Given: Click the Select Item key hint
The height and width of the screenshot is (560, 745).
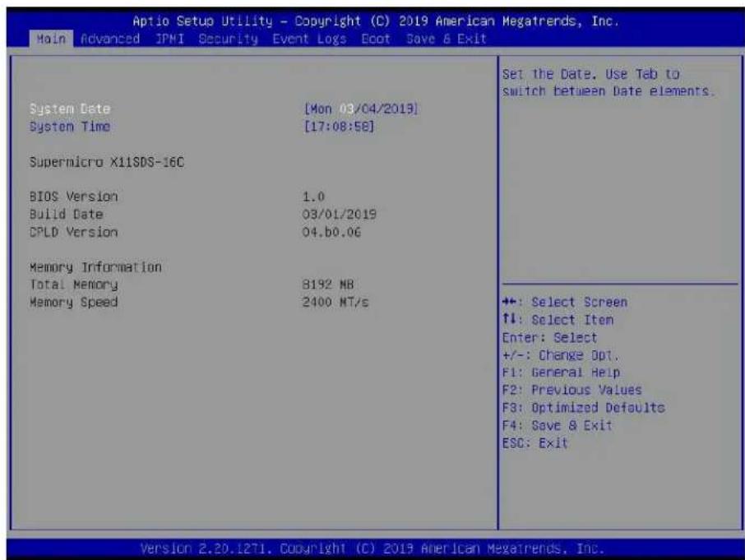Looking at the screenshot, I should 558,320.
